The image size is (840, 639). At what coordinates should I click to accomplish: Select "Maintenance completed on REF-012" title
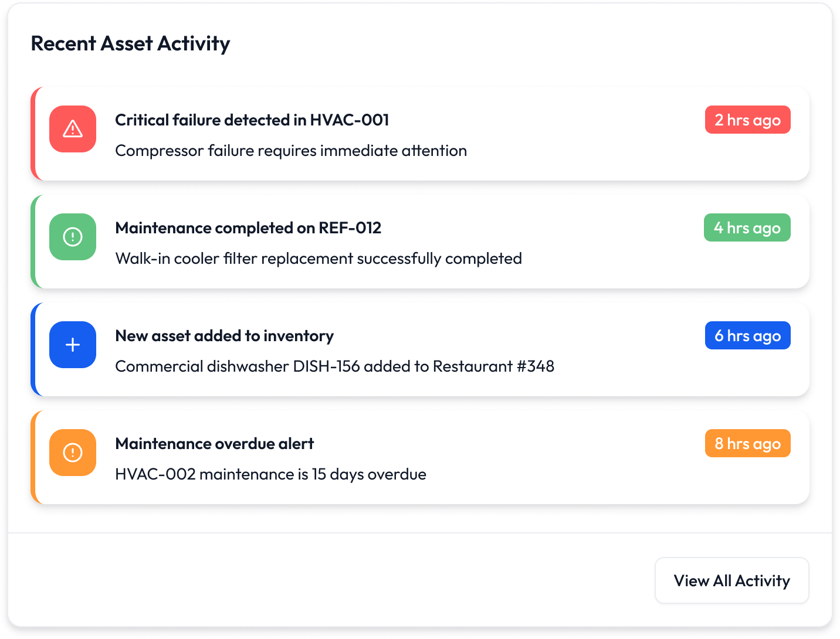[x=248, y=228]
